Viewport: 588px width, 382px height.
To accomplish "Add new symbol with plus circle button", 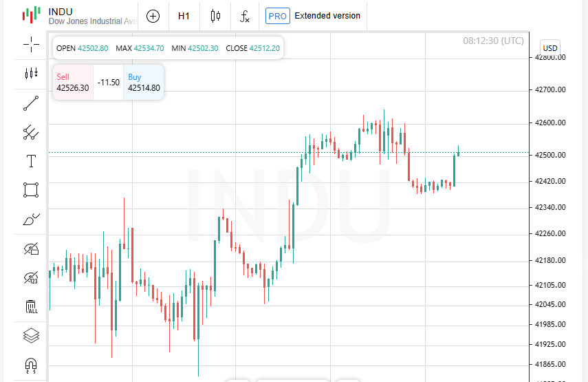I will coord(153,16).
